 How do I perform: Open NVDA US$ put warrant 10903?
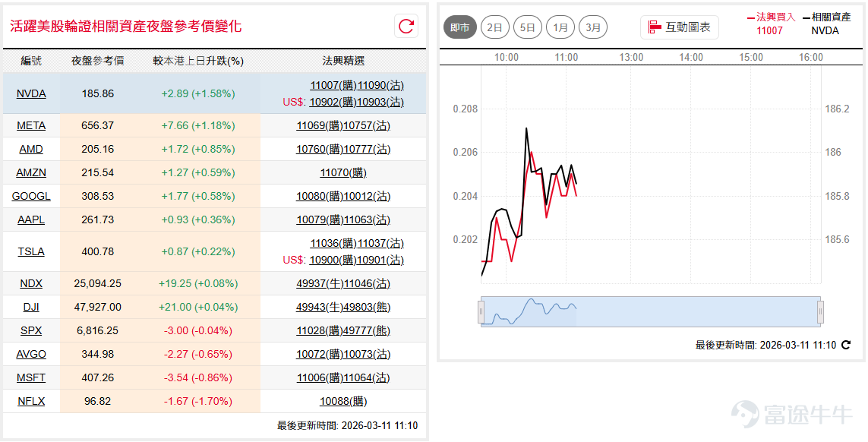click(x=380, y=102)
